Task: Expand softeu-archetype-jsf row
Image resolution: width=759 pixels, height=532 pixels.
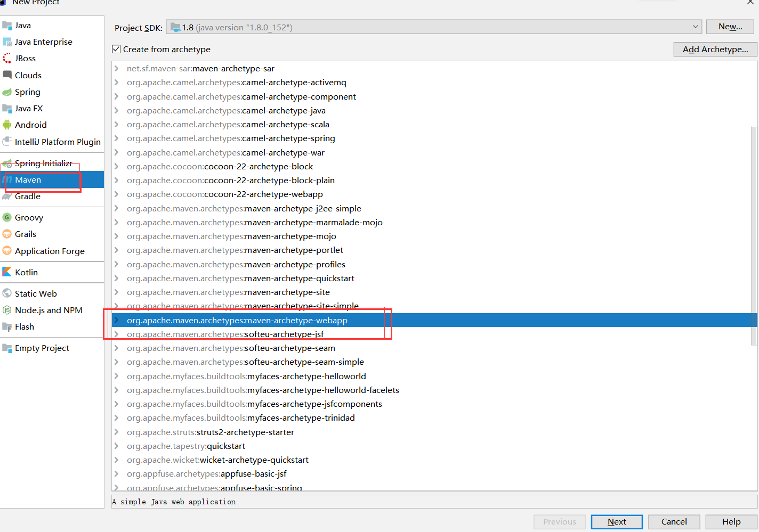Action: tap(116, 334)
